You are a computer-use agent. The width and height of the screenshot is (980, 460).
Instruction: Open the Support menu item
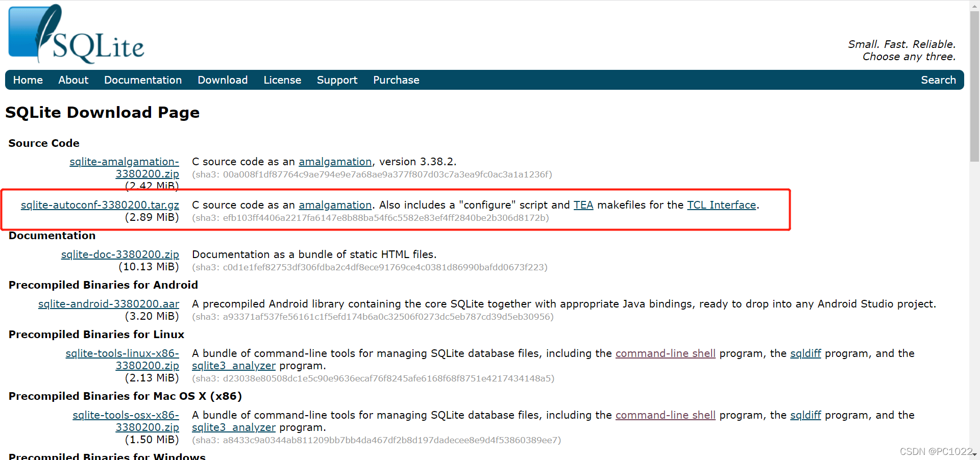click(337, 80)
